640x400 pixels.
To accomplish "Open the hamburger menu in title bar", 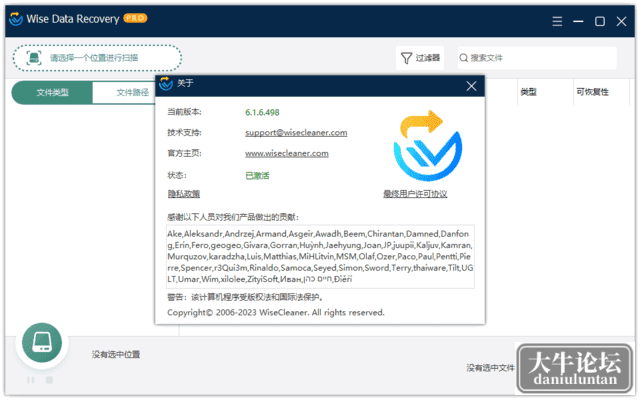I will pyautogui.click(x=557, y=21).
